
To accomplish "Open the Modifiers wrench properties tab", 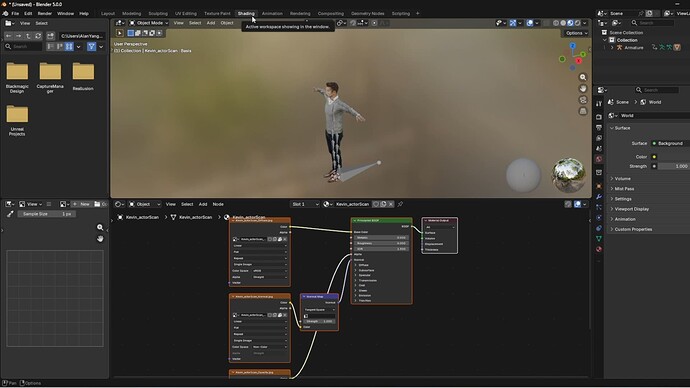I will pyautogui.click(x=599, y=197).
